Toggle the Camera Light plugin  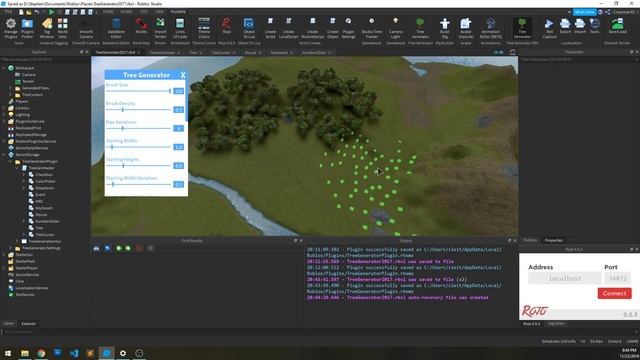tap(396, 28)
